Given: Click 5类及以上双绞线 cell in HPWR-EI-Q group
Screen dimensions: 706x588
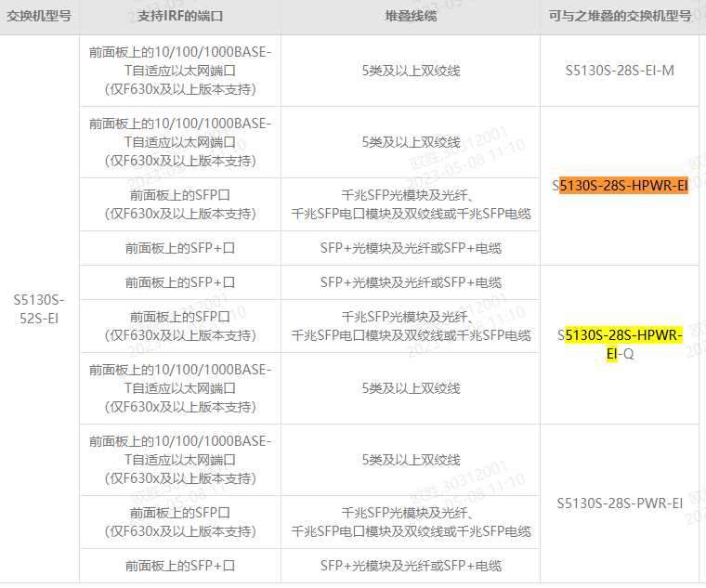Looking at the screenshot, I should click(x=411, y=388).
